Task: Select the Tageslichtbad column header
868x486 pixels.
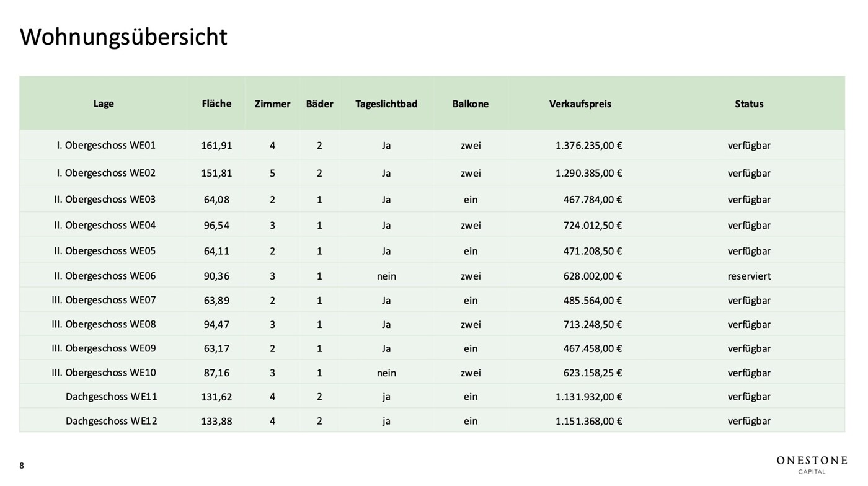Action: [x=386, y=104]
